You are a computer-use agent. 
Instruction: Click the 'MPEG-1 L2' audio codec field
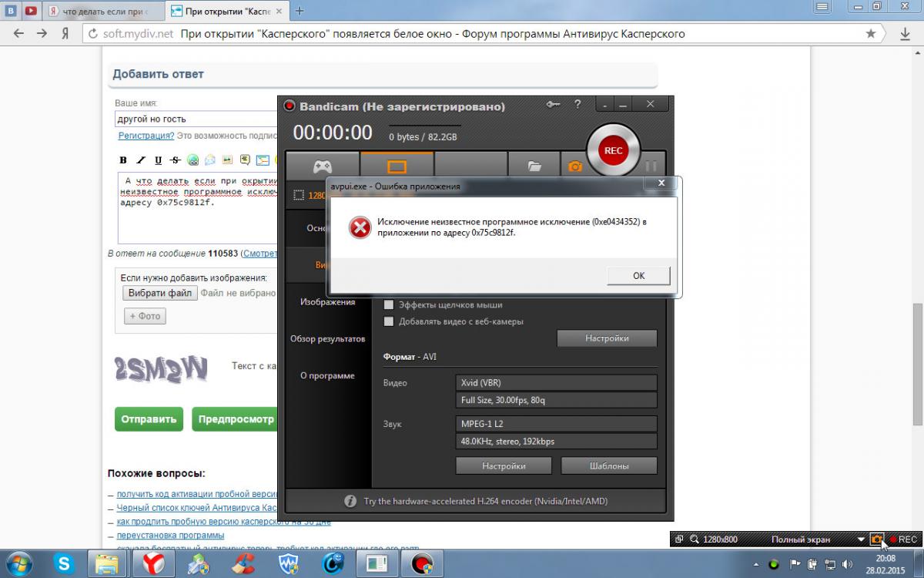click(557, 424)
